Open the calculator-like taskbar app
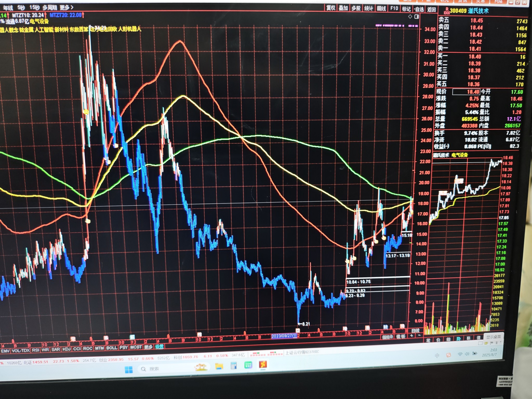Screen dimensions: 532x399 click(x=234, y=366)
